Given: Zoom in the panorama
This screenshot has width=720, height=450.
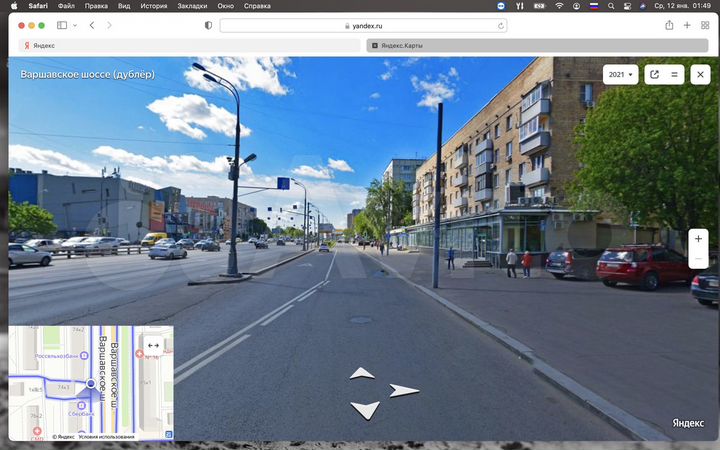Looking at the screenshot, I should pos(698,239).
